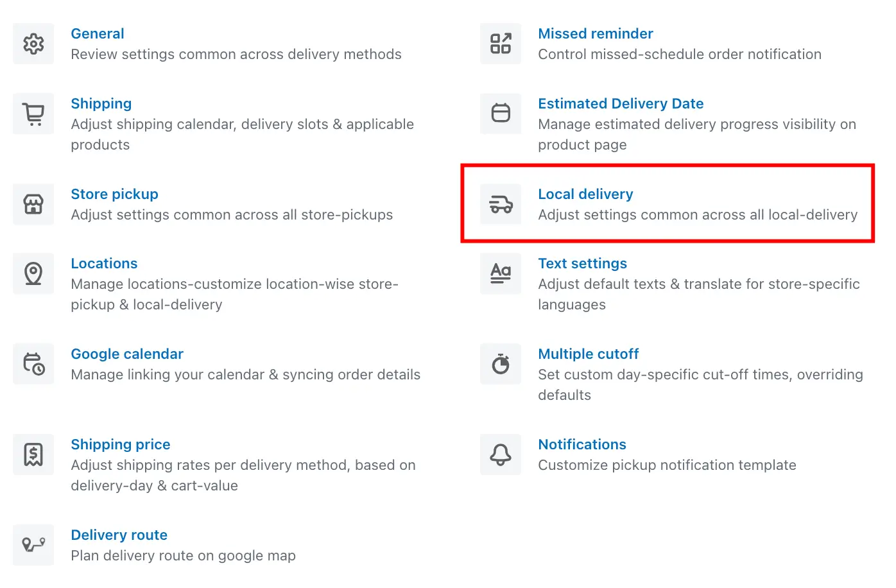This screenshot has height=588, width=896.
Task: Open the Delivery route link
Action: pos(119,535)
